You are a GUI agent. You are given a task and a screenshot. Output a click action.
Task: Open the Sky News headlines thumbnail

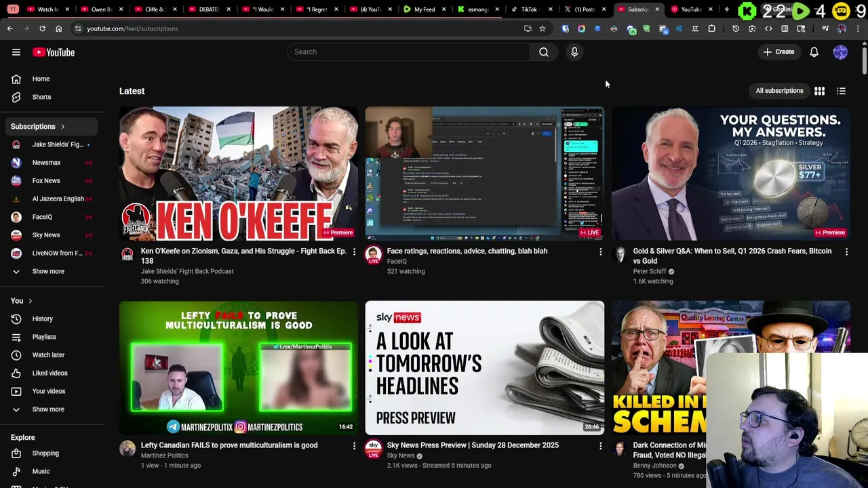(484, 368)
